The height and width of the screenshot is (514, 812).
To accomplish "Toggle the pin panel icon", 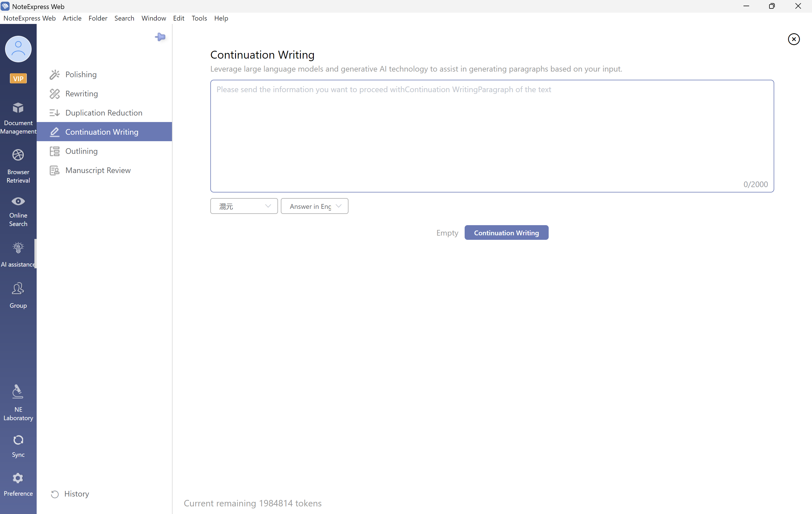I will pos(160,37).
